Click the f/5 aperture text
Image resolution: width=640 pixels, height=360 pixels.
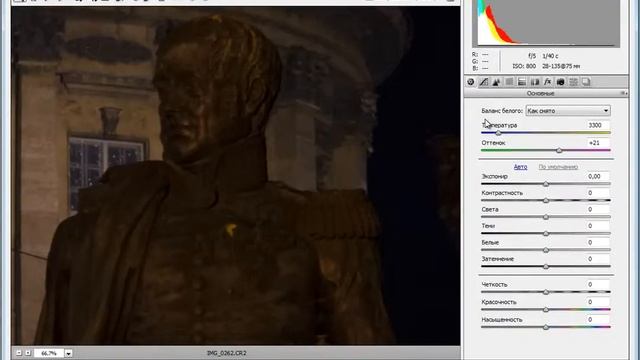(x=532, y=56)
